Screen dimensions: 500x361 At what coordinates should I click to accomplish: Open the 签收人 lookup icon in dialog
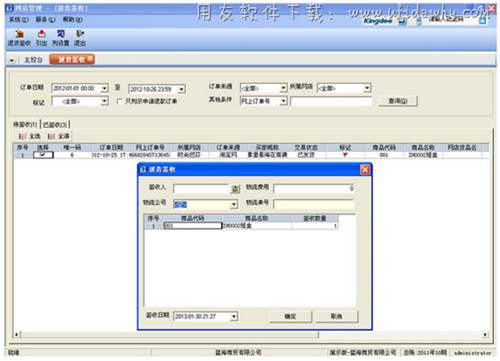click(x=235, y=189)
